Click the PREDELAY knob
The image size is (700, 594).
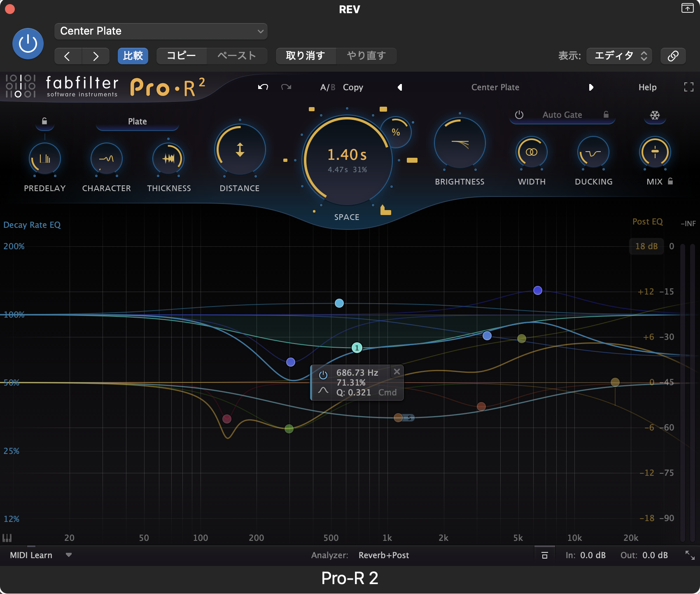(45, 159)
